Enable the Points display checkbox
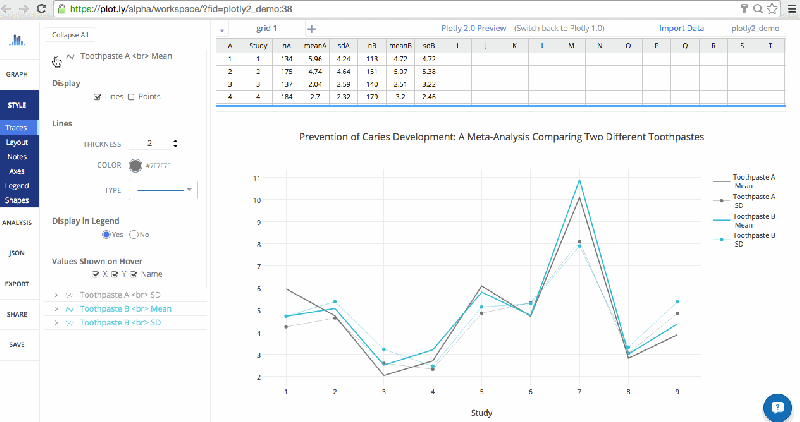Screen dimensions: 800x422 tap(131, 96)
